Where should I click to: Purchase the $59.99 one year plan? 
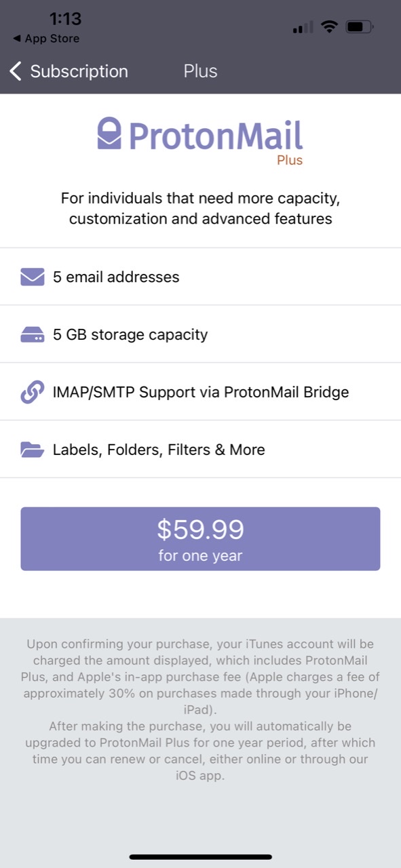(200, 538)
